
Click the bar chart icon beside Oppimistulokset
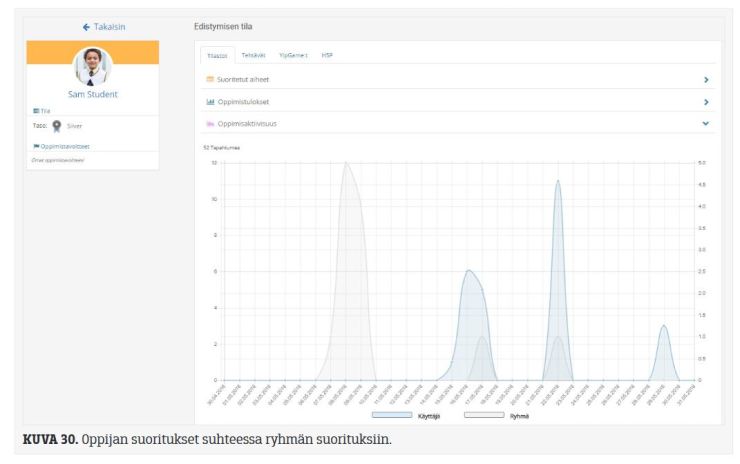pos(209,101)
